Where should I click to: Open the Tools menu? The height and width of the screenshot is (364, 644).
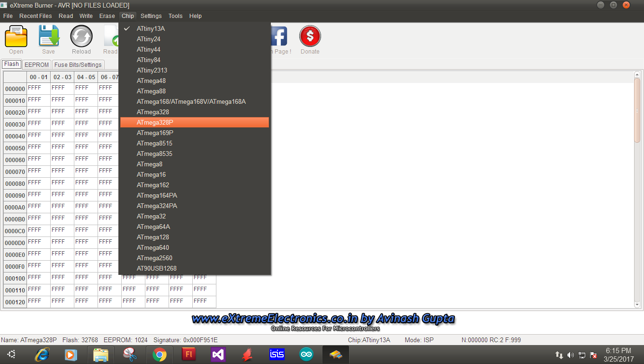(x=175, y=16)
